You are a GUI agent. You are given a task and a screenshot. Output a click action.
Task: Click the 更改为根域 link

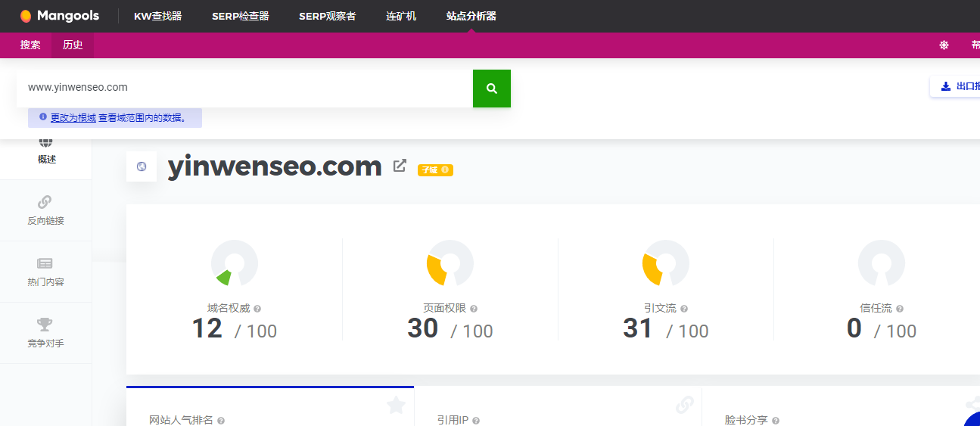tap(73, 118)
